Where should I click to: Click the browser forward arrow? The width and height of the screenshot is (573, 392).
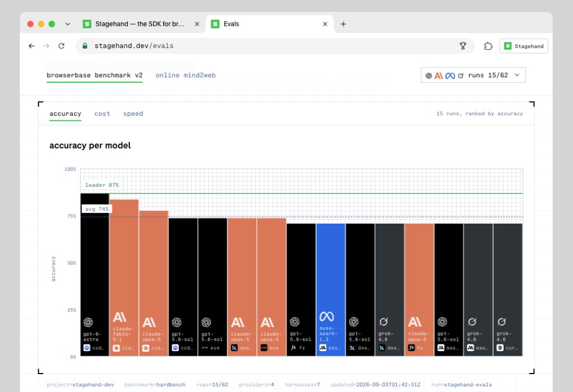click(46, 46)
